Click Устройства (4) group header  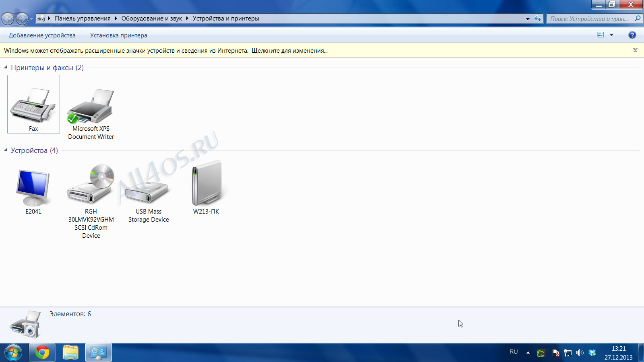35,150
